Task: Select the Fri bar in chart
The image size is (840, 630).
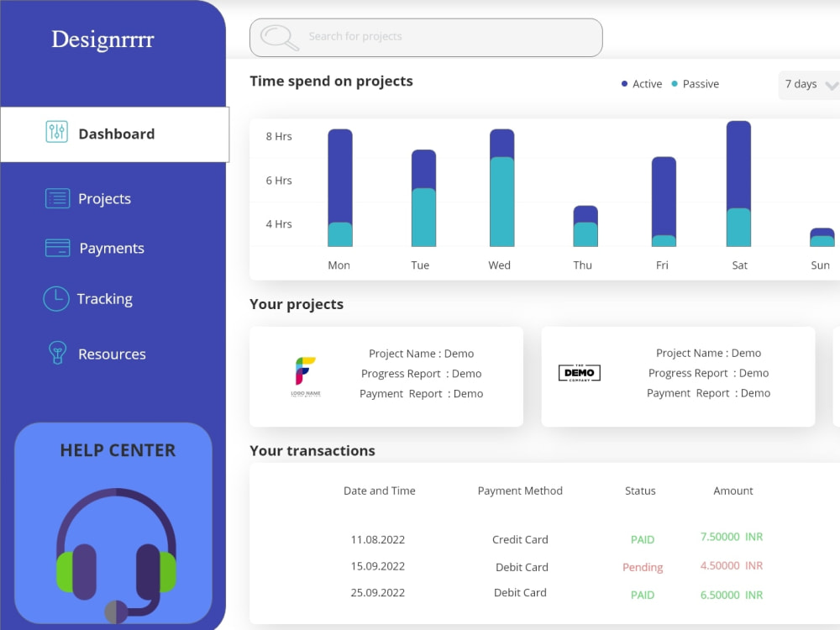Action: (664, 202)
